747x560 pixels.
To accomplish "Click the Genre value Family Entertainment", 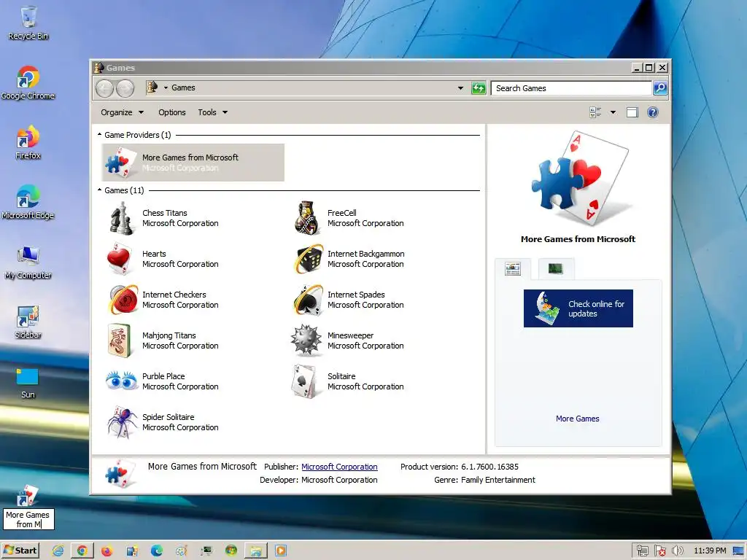I will coord(498,480).
